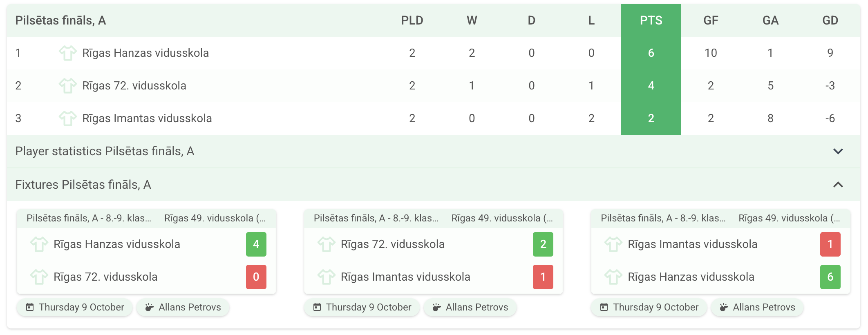Click red score 1 for Imantas in third fixture
The width and height of the screenshot is (868, 335).
pyautogui.click(x=830, y=244)
